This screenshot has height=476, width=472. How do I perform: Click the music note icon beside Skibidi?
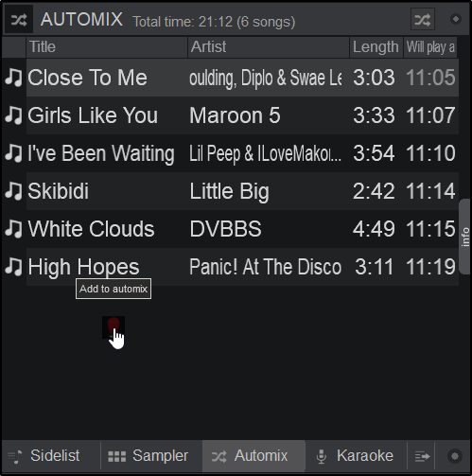point(13,191)
